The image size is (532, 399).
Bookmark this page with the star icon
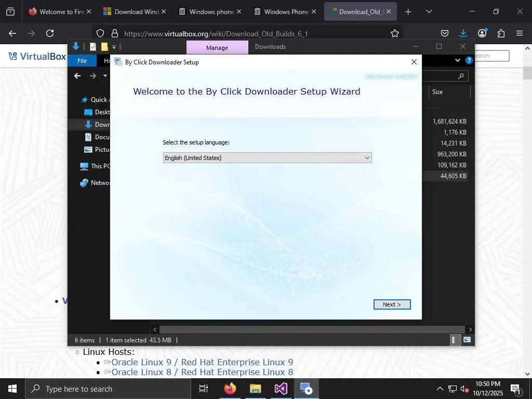(x=395, y=33)
